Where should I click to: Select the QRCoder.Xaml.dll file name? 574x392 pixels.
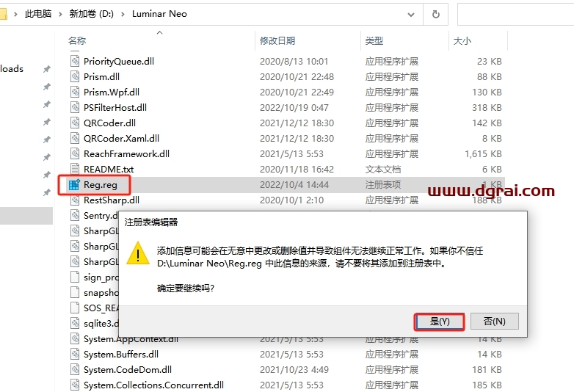point(121,138)
